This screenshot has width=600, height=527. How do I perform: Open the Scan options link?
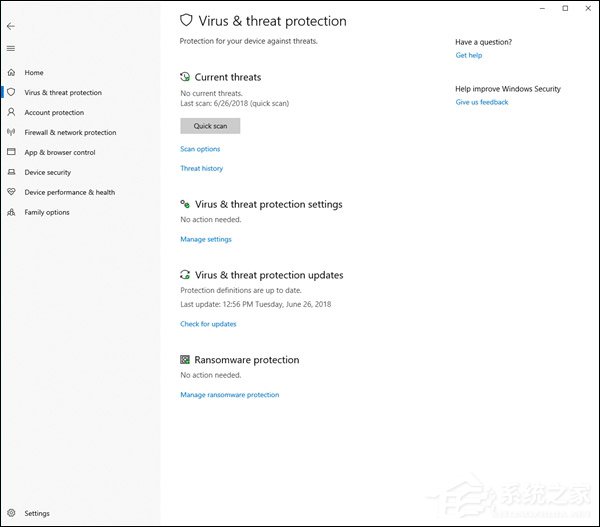200,149
